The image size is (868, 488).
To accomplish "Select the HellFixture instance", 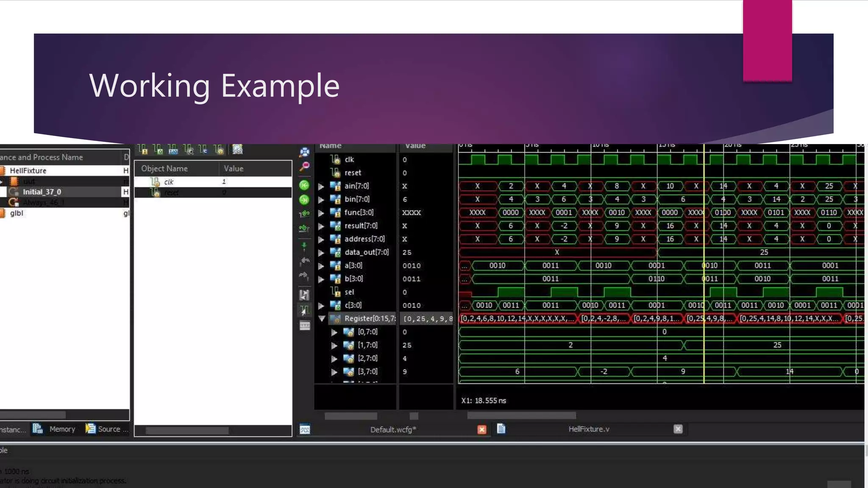I will (x=28, y=171).
